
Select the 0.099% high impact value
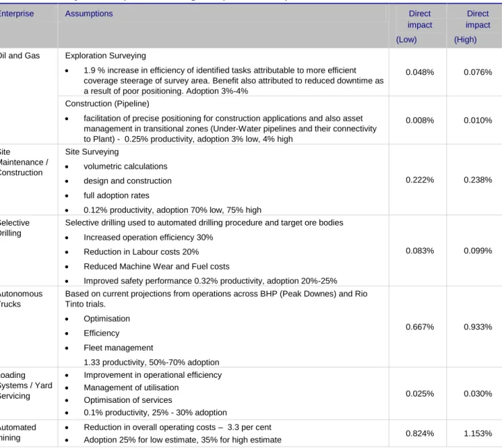click(x=478, y=251)
